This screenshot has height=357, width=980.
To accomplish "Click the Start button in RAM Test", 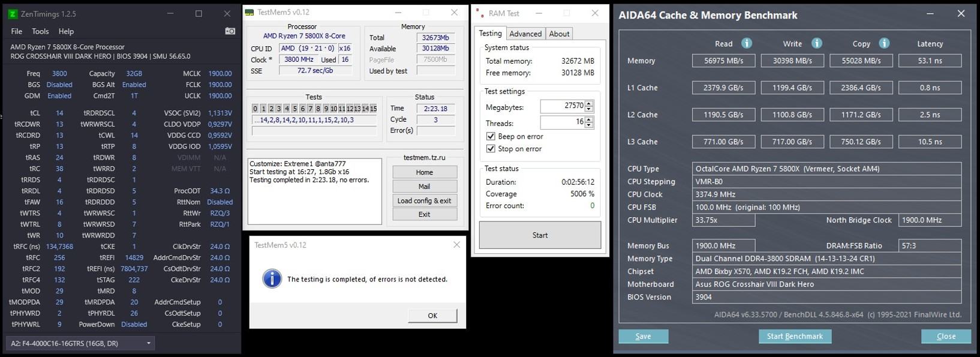I will pos(540,235).
